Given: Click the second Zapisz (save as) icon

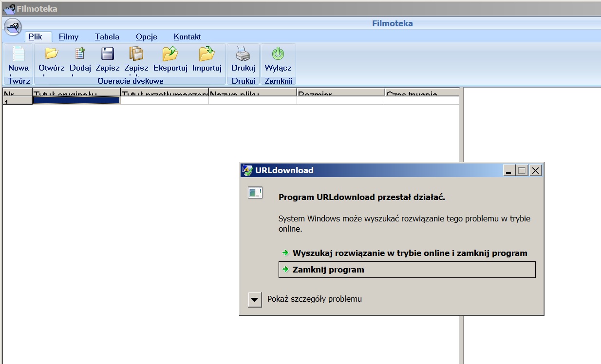Looking at the screenshot, I should pyautogui.click(x=136, y=54).
